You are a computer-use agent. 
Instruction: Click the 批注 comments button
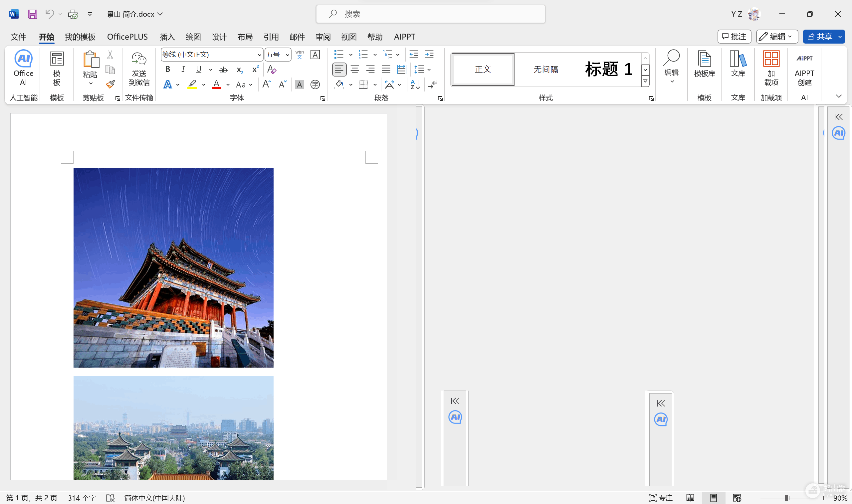click(x=734, y=37)
